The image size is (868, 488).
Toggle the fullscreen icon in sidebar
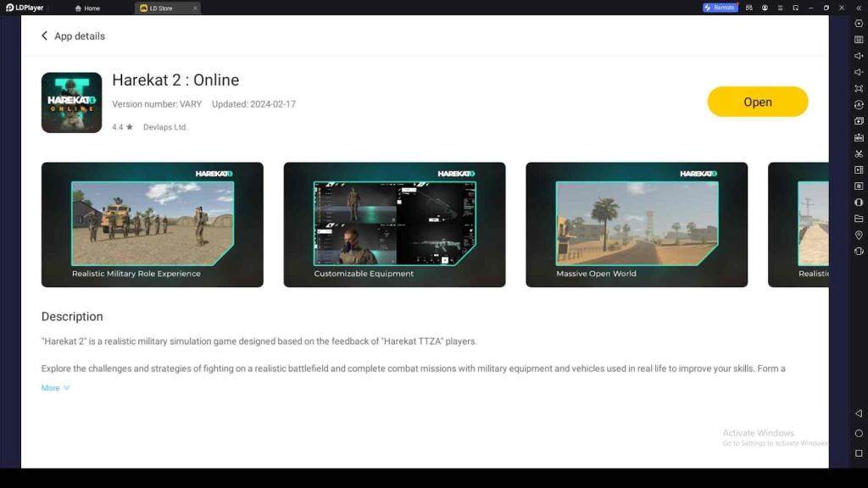tap(859, 88)
